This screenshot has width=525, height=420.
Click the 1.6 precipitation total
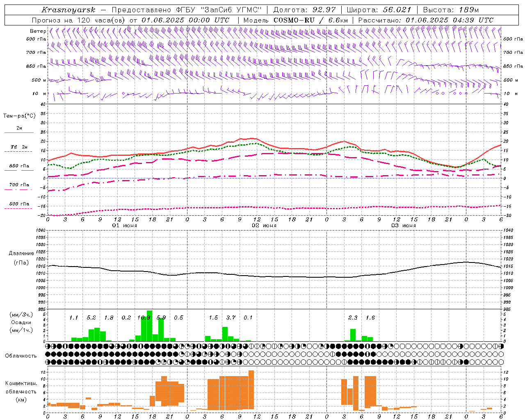[370, 318]
